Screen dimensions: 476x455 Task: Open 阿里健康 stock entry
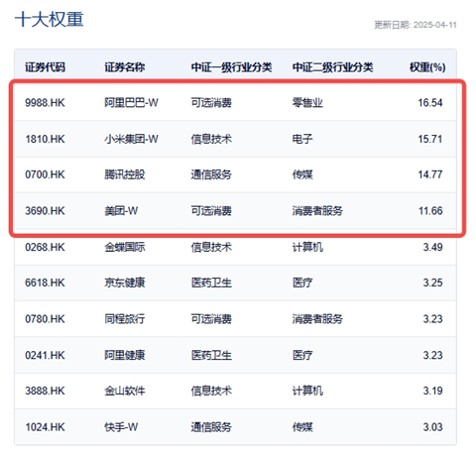(125, 355)
